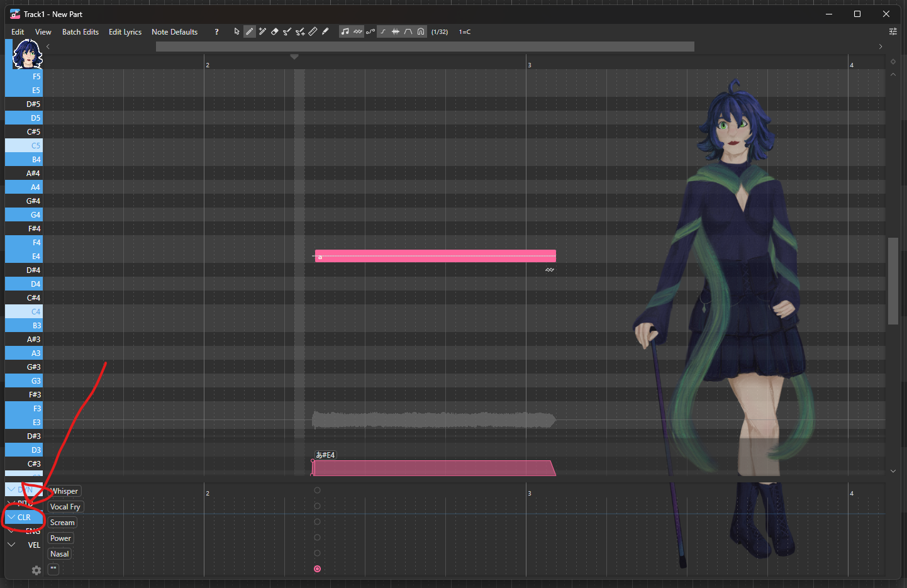Screen dimensions: 907x588
Task: Open expression settings gear icon
Action: [x=36, y=570]
